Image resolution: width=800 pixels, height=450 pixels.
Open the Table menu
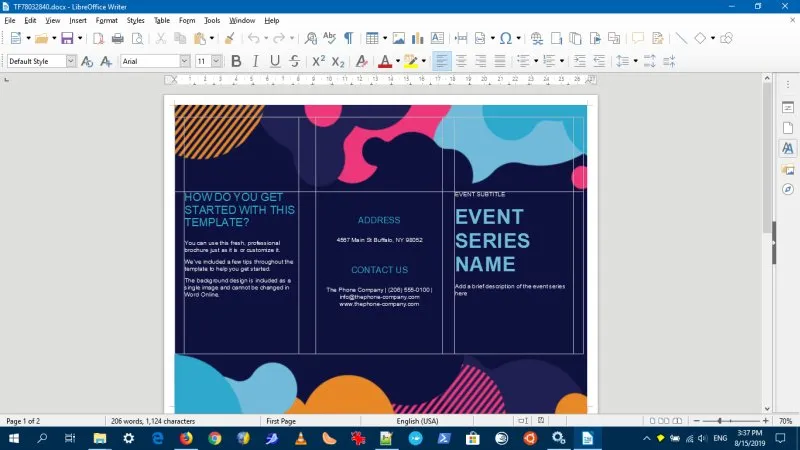click(x=161, y=20)
